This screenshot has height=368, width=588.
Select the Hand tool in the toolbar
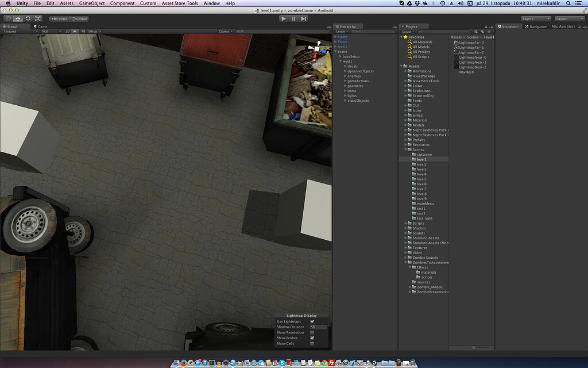pyautogui.click(x=9, y=19)
